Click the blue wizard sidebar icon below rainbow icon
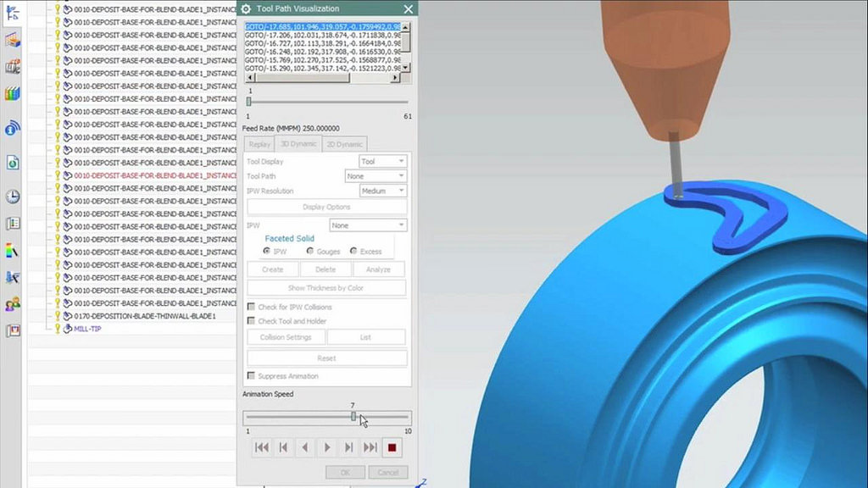The height and width of the screenshot is (488, 868). coord(12,277)
